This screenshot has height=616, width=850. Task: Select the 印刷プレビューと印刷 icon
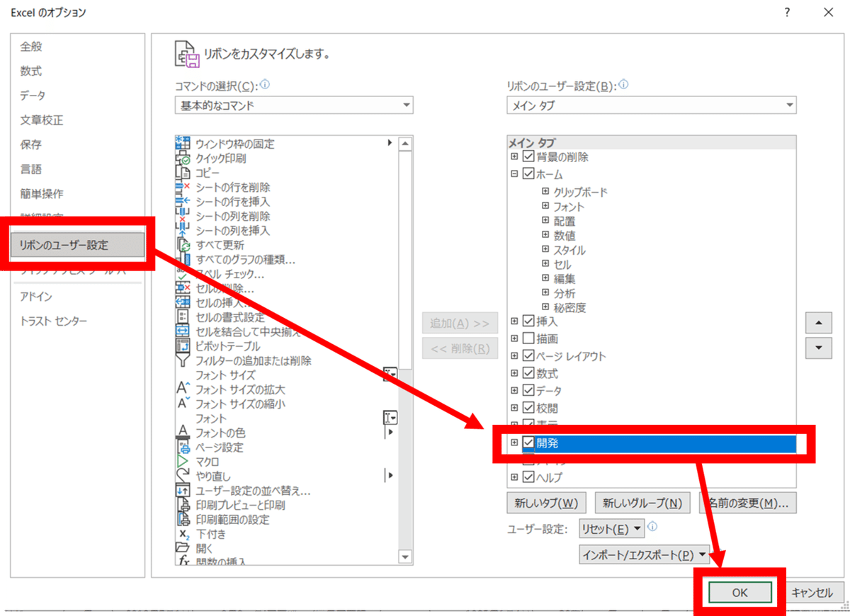point(182,506)
